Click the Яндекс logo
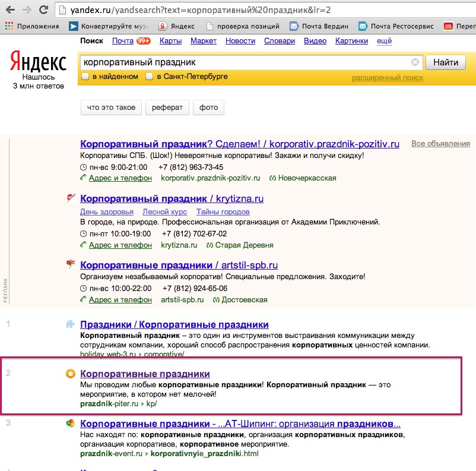The width and height of the screenshot is (476, 471). [38, 61]
